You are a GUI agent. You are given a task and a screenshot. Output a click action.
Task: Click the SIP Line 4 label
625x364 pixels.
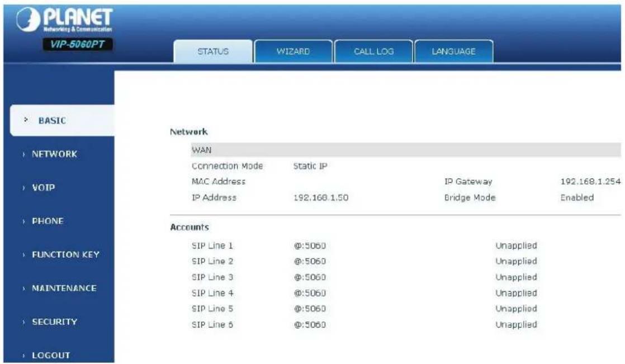pyautogui.click(x=212, y=293)
